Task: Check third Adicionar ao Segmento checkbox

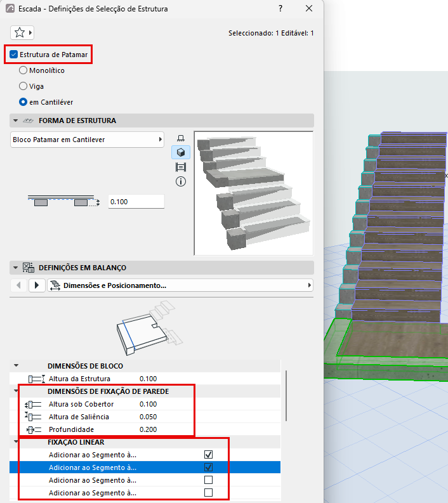Action: (208, 480)
